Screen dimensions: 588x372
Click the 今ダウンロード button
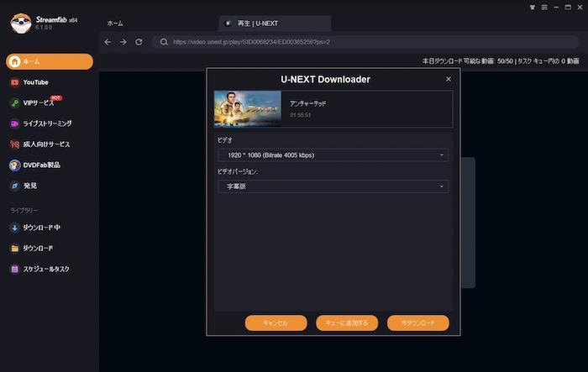click(x=418, y=322)
